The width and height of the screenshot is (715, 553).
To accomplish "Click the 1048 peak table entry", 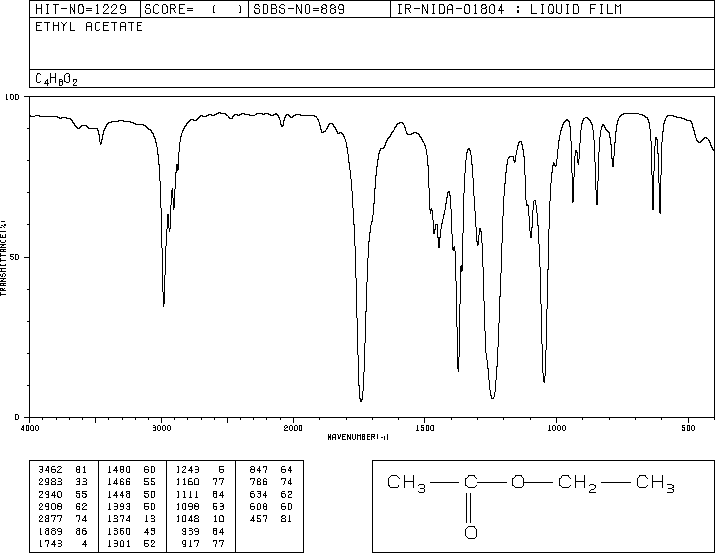I will pyautogui.click(x=200, y=519).
